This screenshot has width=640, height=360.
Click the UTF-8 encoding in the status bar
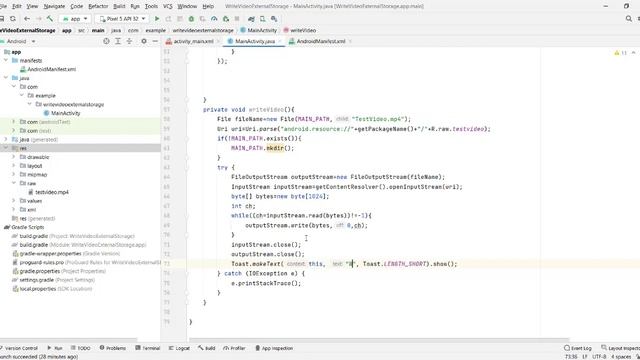tap(599, 357)
